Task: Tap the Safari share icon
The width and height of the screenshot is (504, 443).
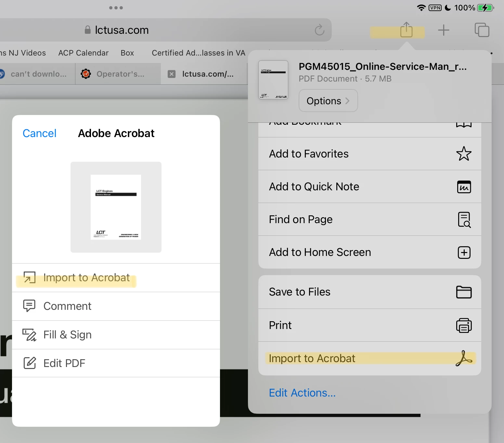Action: point(406,30)
